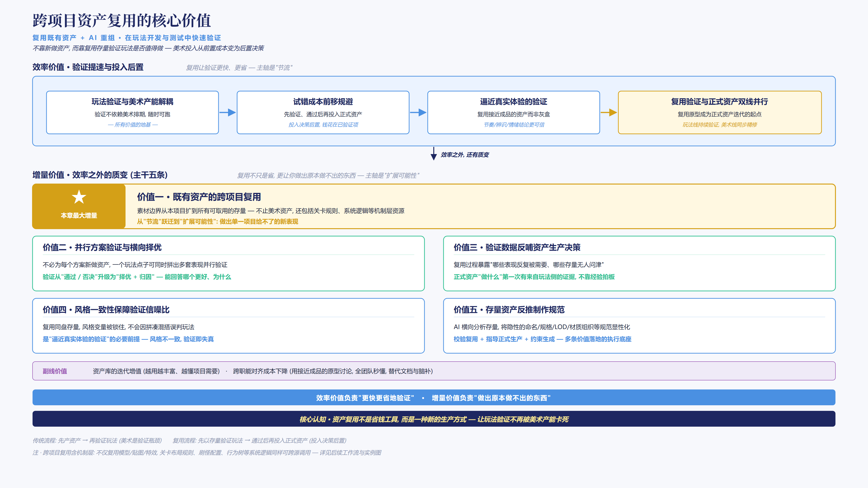This screenshot has width=868, height=488.
Task: Click the title 价值四 · 风格一致性保障验证信噪比
Action: (x=106, y=310)
